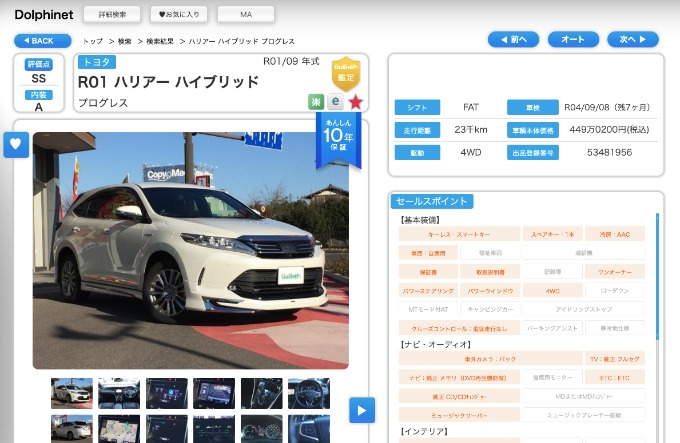Click the 内装 label
Image resolution: width=680 pixels, height=443 pixels.
pos(39,94)
